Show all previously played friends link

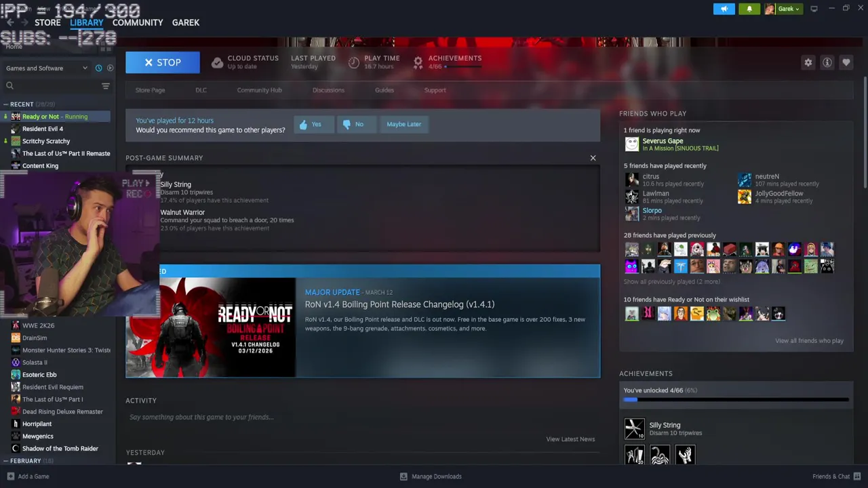tap(672, 282)
